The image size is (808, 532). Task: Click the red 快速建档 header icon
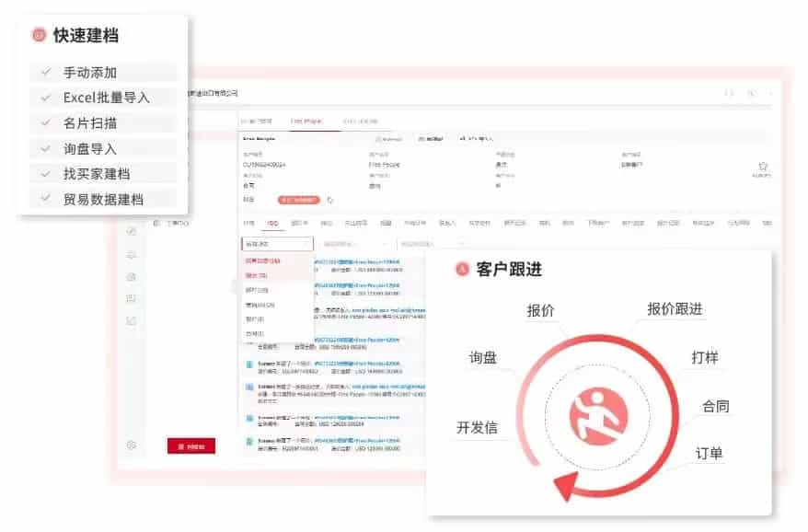[38, 35]
